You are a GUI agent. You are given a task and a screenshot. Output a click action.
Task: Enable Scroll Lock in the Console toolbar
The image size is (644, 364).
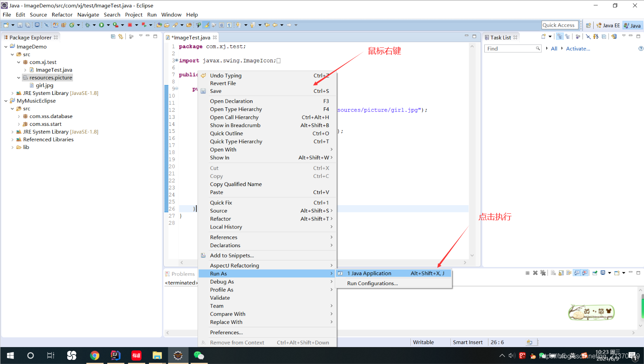561,272
